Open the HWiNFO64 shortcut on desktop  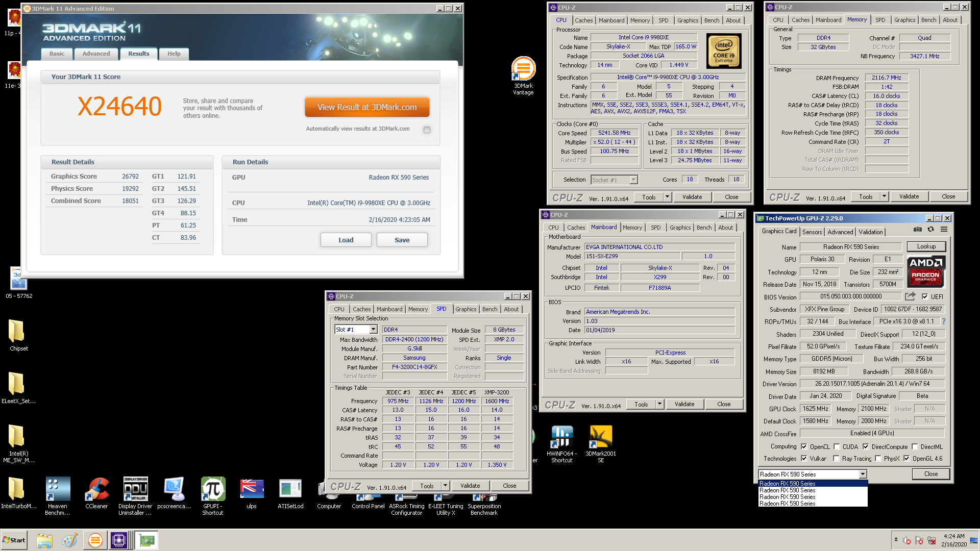point(561,444)
